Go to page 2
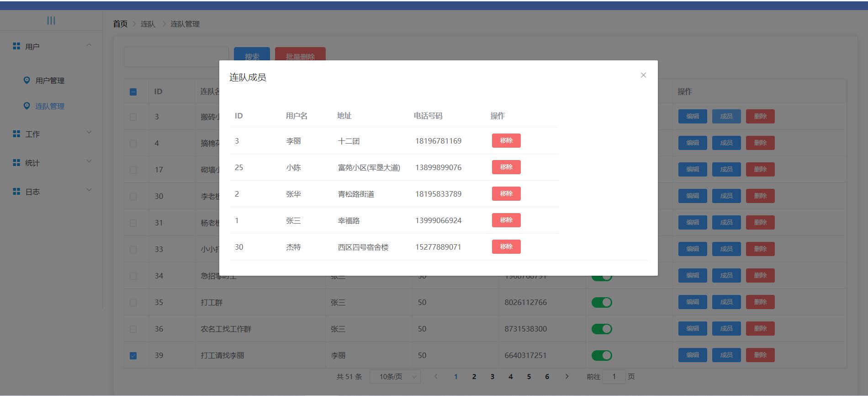Screen dimensions: 868x396 pyautogui.click(x=474, y=376)
